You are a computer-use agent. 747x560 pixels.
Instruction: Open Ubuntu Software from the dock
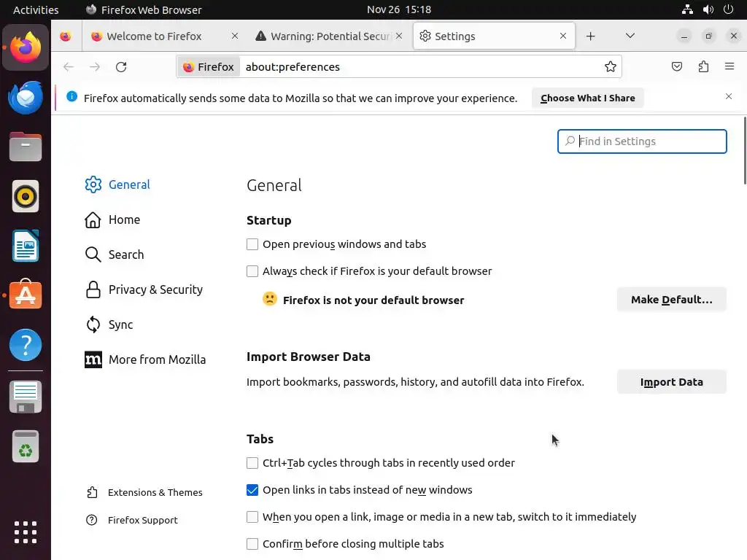[x=26, y=295]
